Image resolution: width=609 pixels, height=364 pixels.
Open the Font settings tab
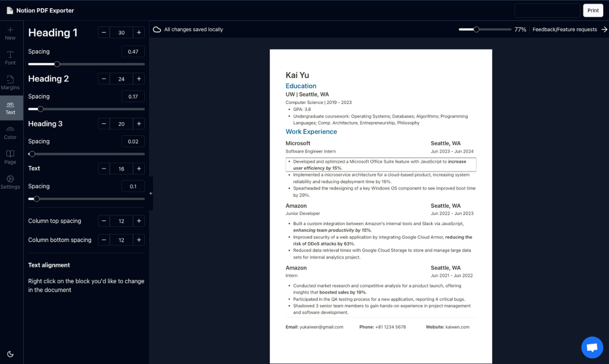(x=10, y=58)
